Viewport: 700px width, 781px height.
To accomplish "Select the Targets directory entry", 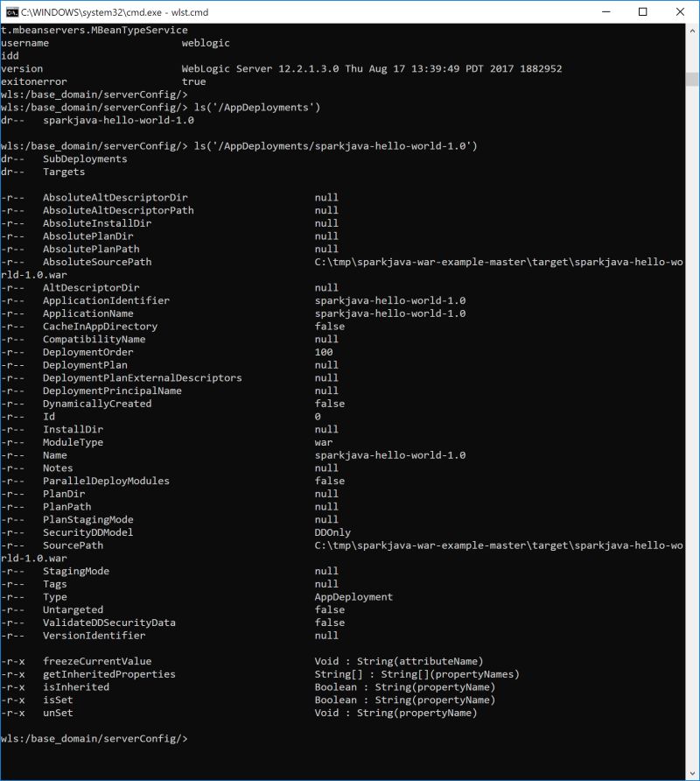I will pos(66,172).
